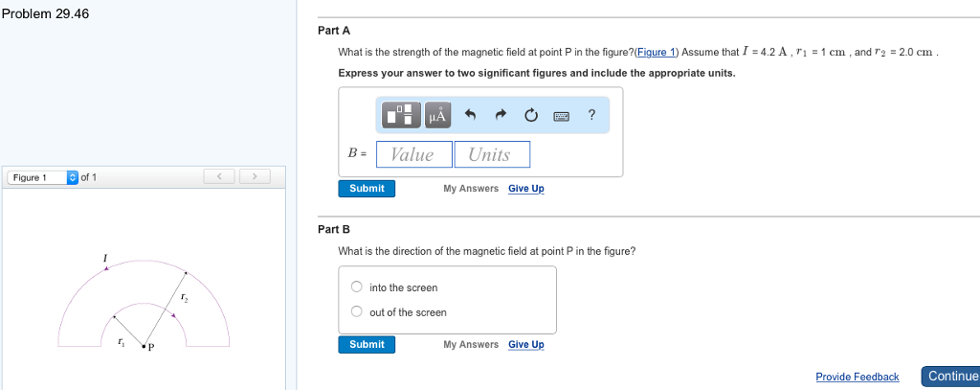Click the Provide Feedback link

point(857,377)
